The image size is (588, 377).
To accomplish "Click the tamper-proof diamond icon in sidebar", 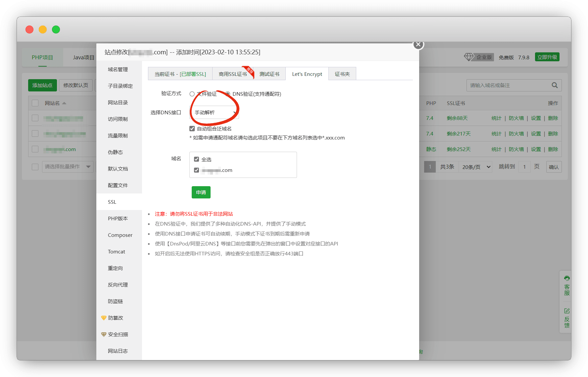I will tap(104, 318).
